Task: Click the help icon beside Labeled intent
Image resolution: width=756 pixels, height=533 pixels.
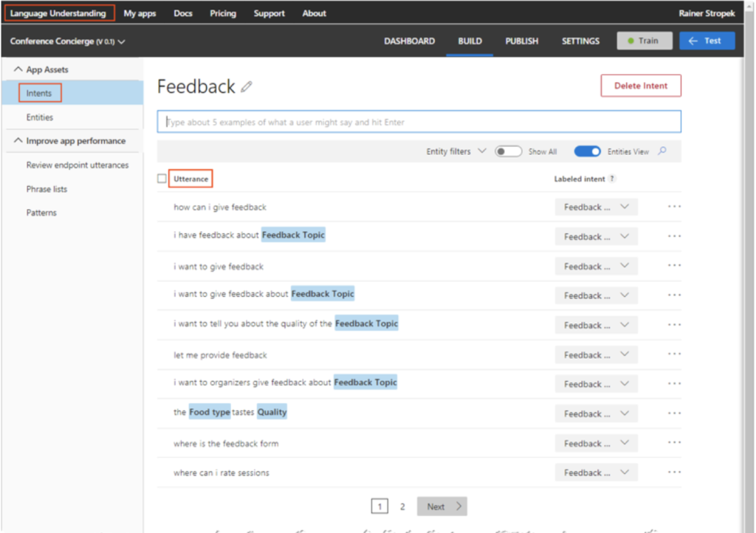Action: coord(612,179)
